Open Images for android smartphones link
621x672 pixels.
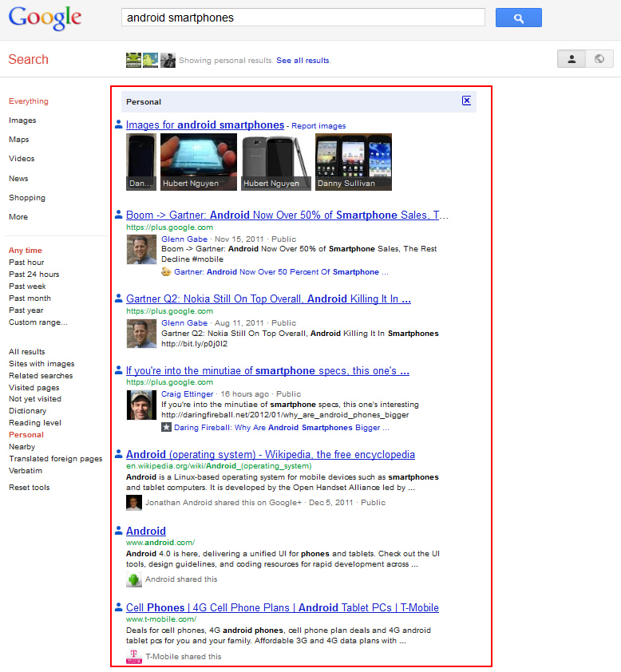[205, 125]
